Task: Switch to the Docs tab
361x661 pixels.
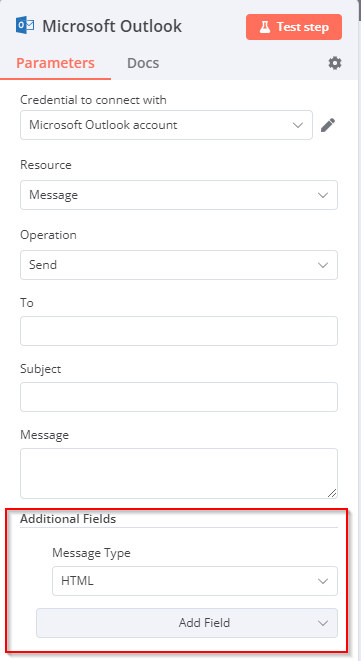Action: point(143,63)
